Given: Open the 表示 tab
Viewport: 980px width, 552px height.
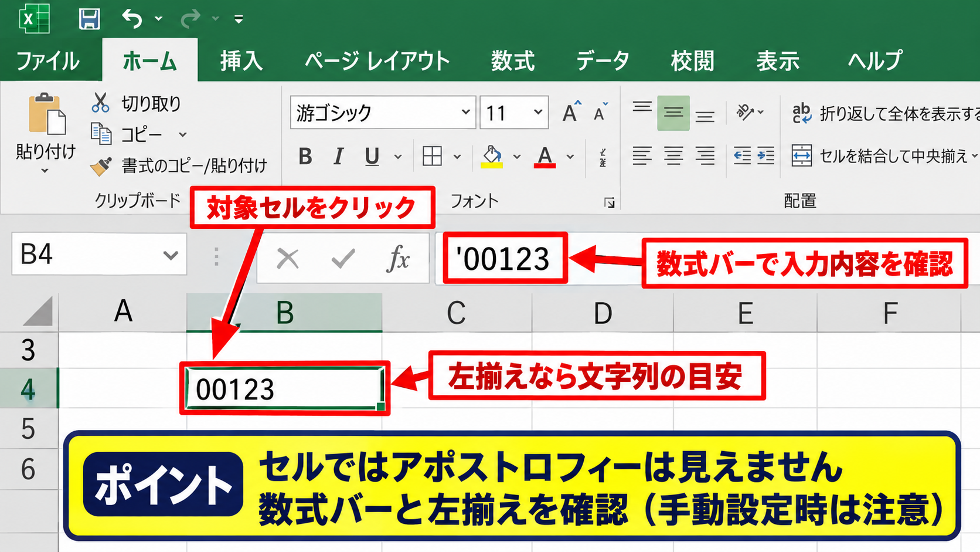Looking at the screenshot, I should [x=778, y=61].
